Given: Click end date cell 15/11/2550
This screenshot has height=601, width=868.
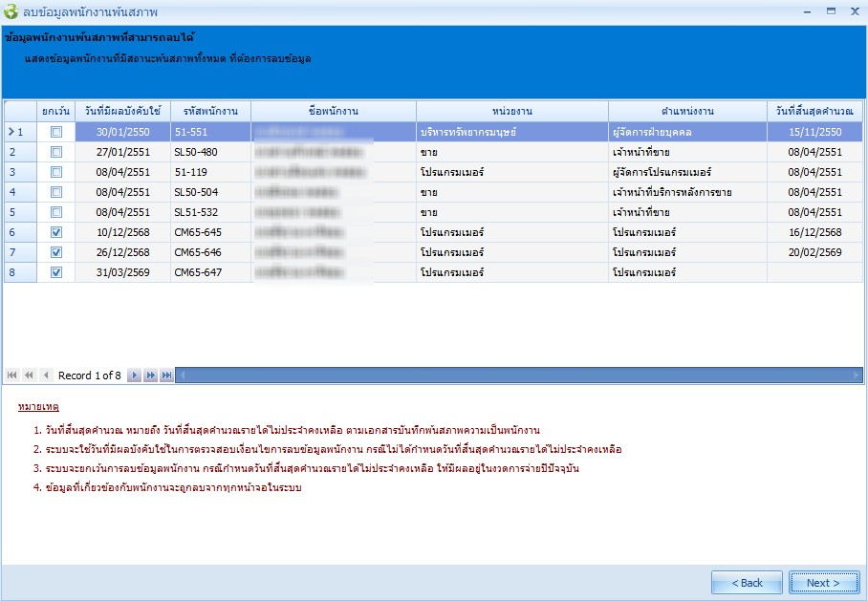Looking at the screenshot, I should coord(814,132).
